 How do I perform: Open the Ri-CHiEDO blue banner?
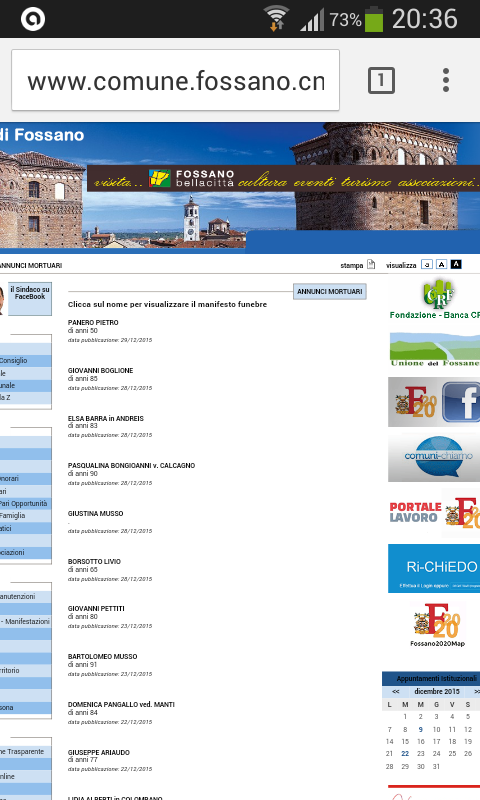click(434, 568)
